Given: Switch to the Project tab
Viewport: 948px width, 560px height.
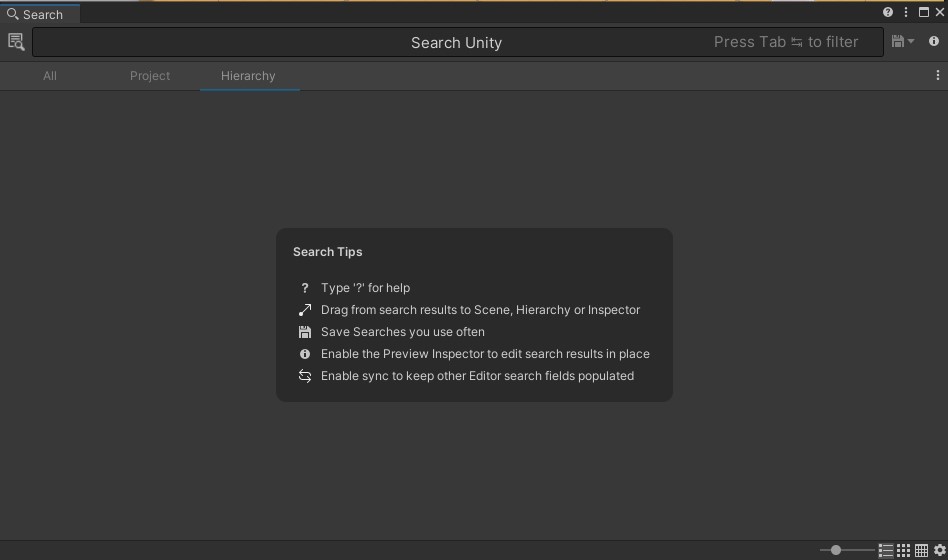Looking at the screenshot, I should click(x=150, y=76).
